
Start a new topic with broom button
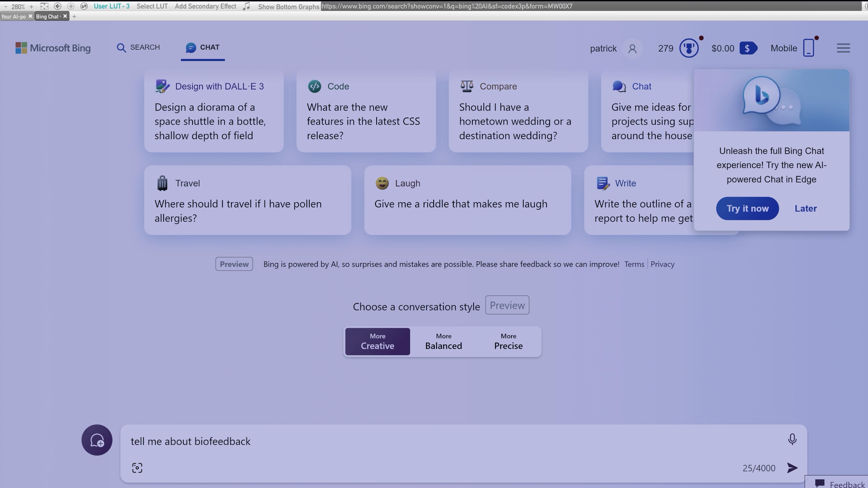tap(97, 440)
